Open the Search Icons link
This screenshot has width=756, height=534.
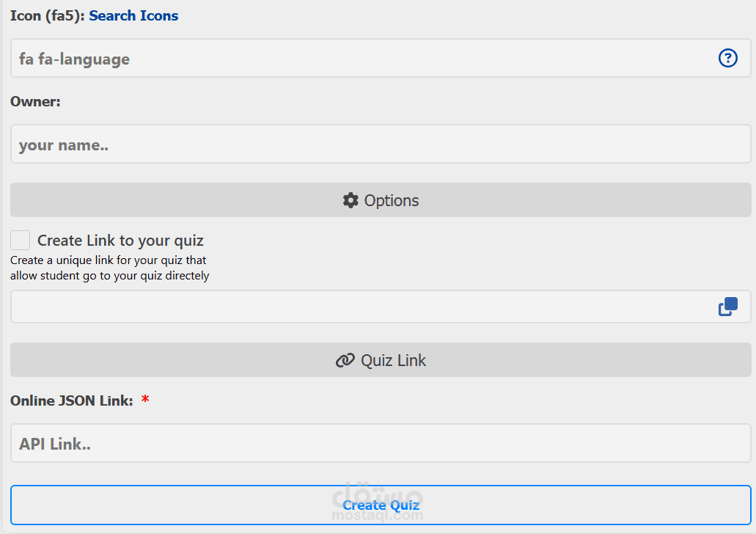click(x=133, y=15)
